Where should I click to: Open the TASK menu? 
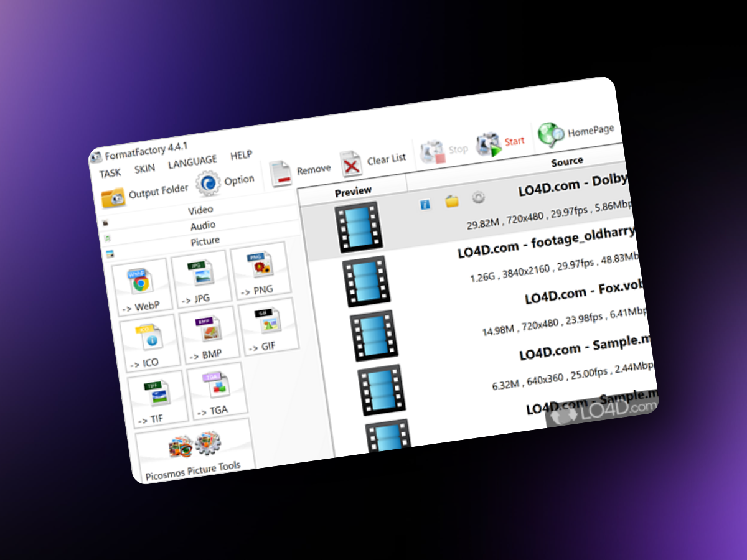click(110, 174)
